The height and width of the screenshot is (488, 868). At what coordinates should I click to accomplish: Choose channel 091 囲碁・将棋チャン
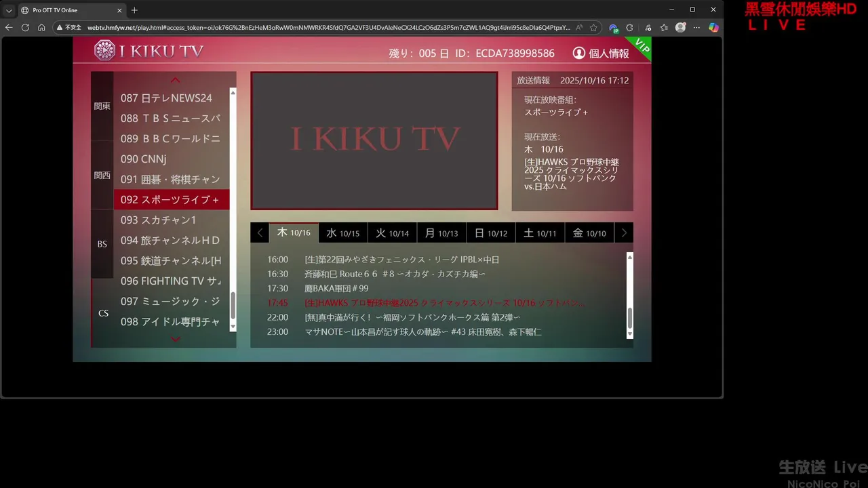(171, 180)
